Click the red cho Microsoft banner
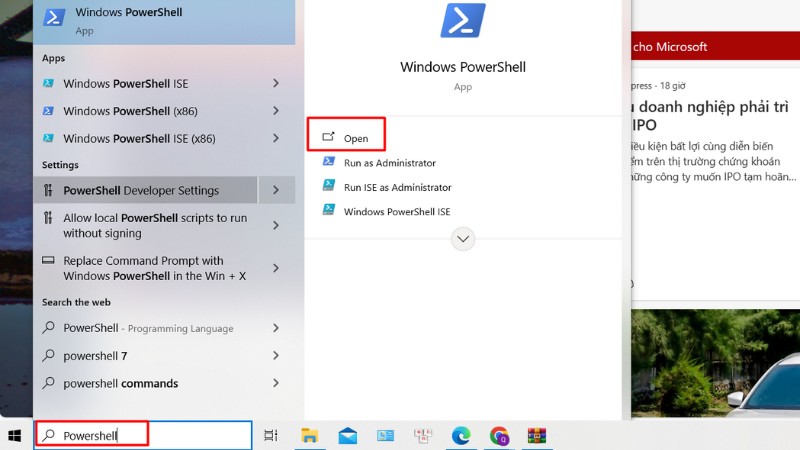800x450 pixels. [x=715, y=46]
